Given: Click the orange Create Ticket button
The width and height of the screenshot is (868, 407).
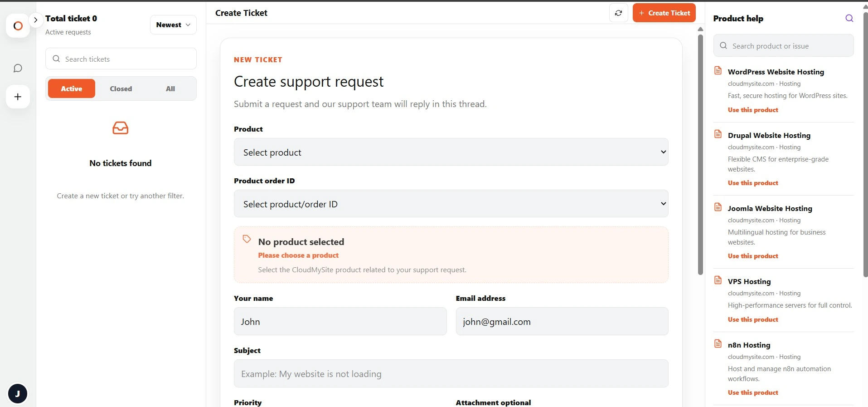Looking at the screenshot, I should pos(664,13).
